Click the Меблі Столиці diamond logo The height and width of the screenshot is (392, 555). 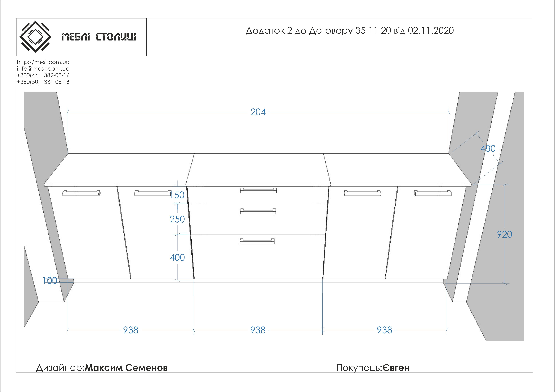(x=35, y=37)
